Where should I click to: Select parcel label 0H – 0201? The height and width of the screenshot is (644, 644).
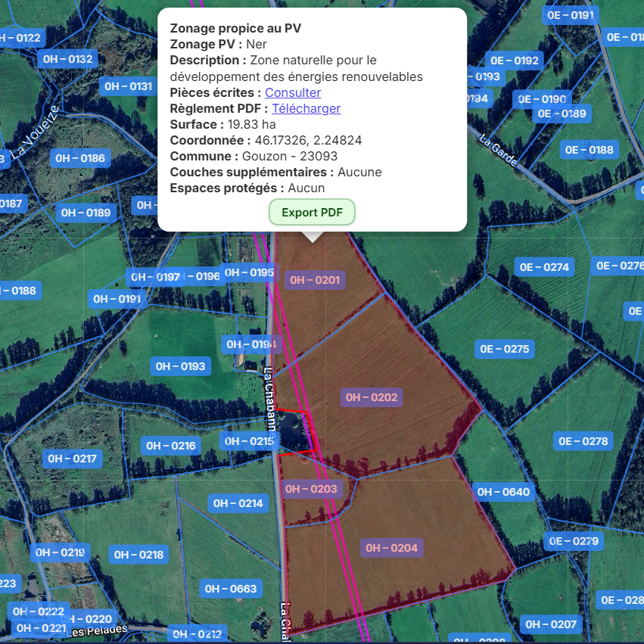pyautogui.click(x=315, y=280)
